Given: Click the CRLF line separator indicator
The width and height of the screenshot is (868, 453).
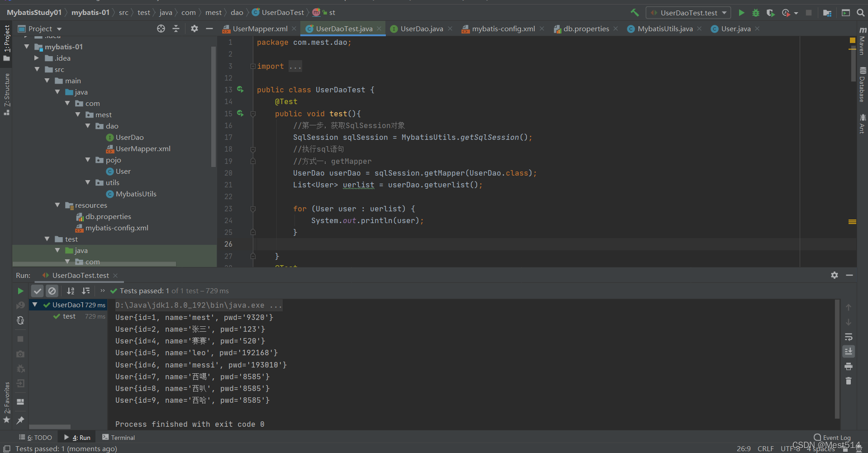Looking at the screenshot, I should pyautogui.click(x=765, y=448).
